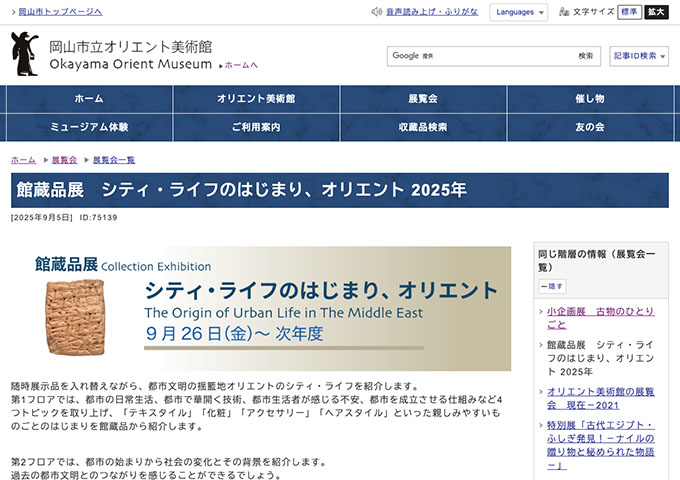The image size is (680, 480).
Task: Click the 展覧会 breadcrumb link
Action: 64,160
